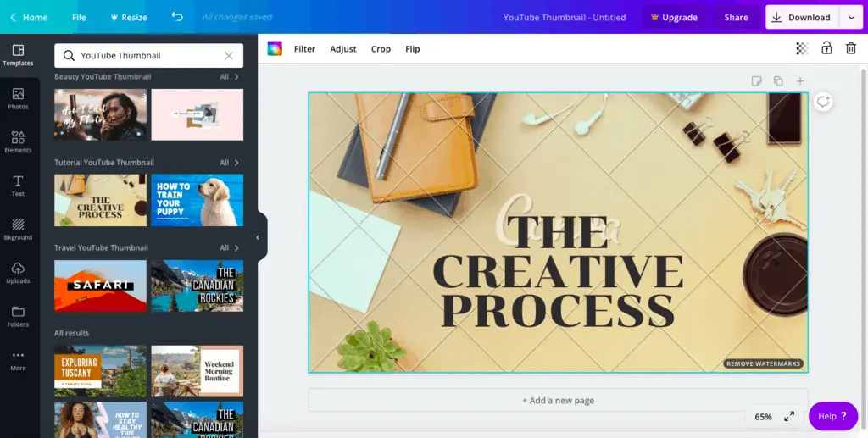Toggle the lock icon for element

(826, 49)
